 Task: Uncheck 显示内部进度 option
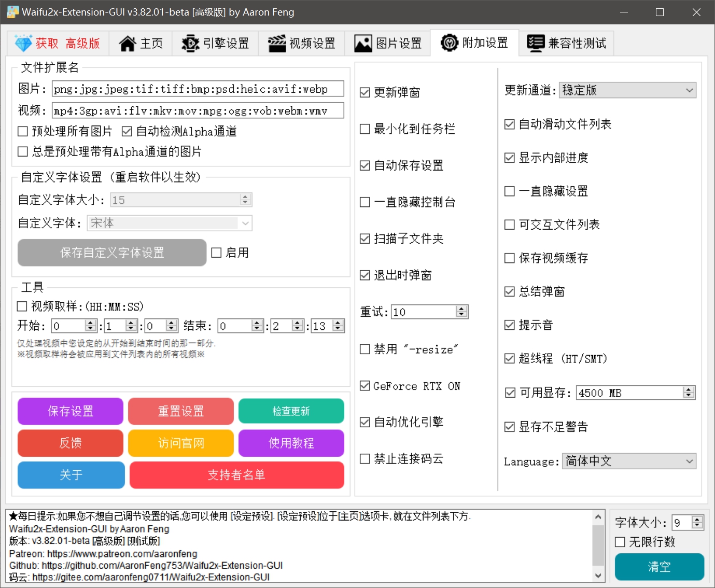pyautogui.click(x=546, y=158)
